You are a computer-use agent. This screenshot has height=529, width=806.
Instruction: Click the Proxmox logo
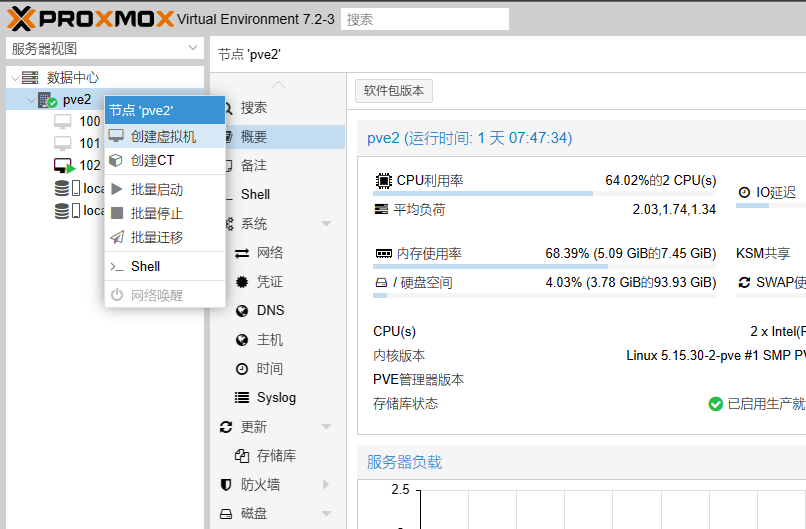click(90, 19)
